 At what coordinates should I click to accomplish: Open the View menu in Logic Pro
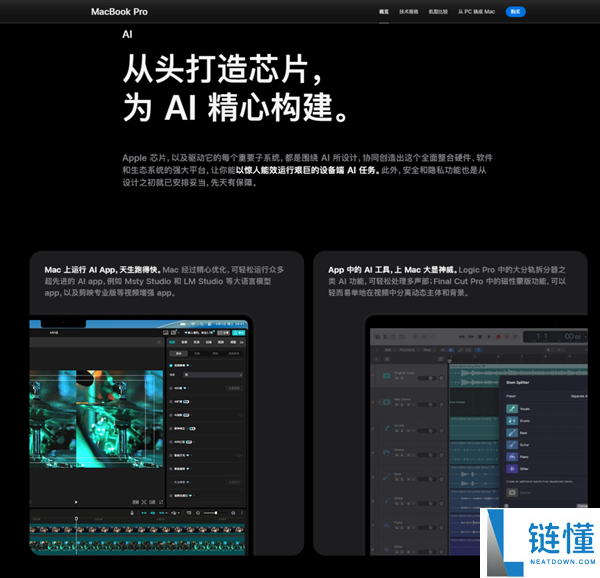(x=427, y=350)
